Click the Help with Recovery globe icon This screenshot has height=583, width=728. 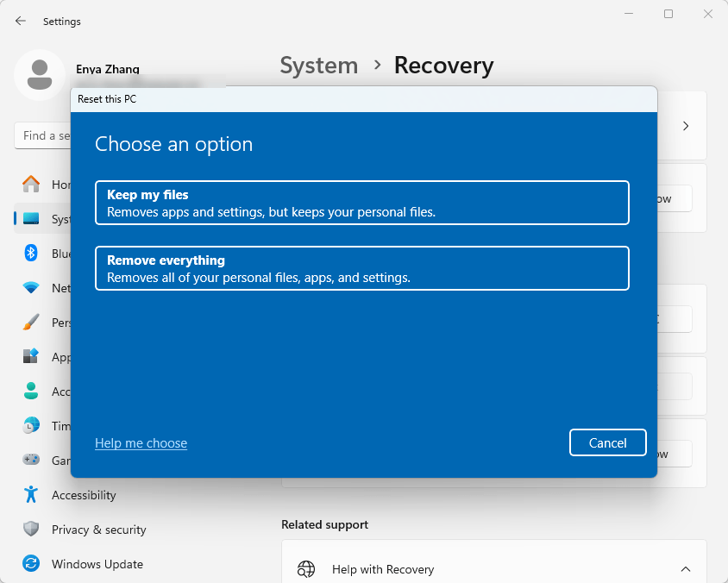pyautogui.click(x=306, y=569)
